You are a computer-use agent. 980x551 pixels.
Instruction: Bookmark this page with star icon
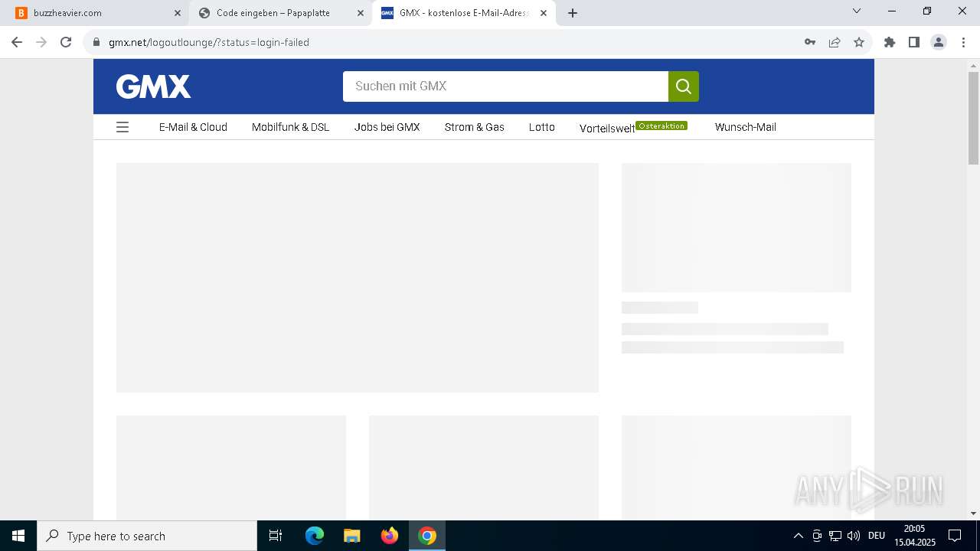(859, 42)
